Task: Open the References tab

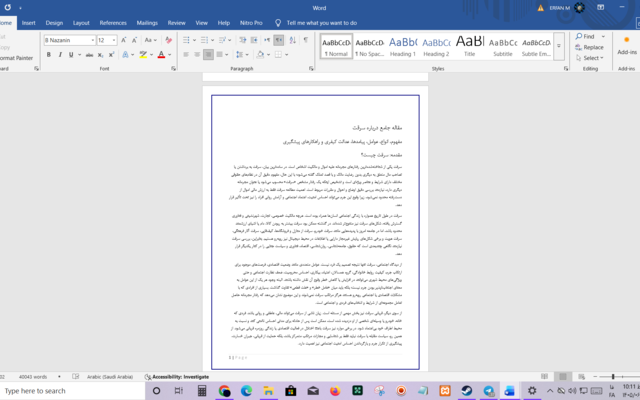Action: point(113,23)
